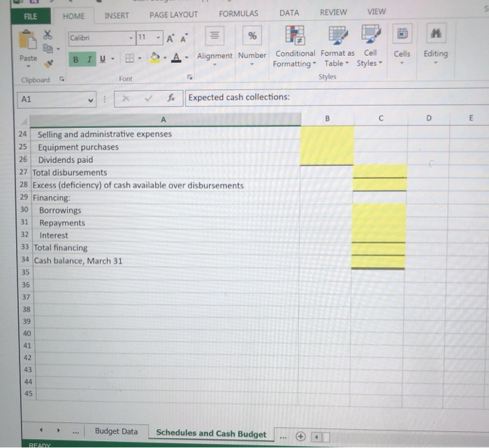Click the formula bar input field
Viewport: 489px width, 448px height.
[x=337, y=97]
